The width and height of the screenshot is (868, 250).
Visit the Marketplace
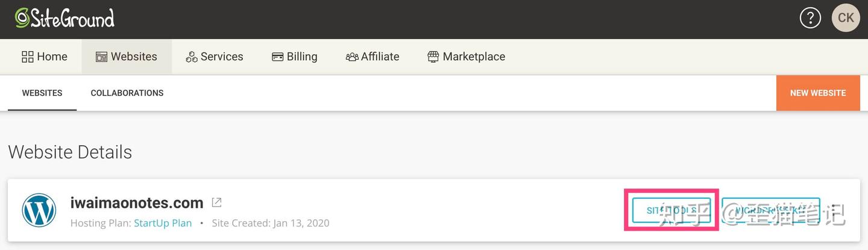pyautogui.click(x=466, y=57)
